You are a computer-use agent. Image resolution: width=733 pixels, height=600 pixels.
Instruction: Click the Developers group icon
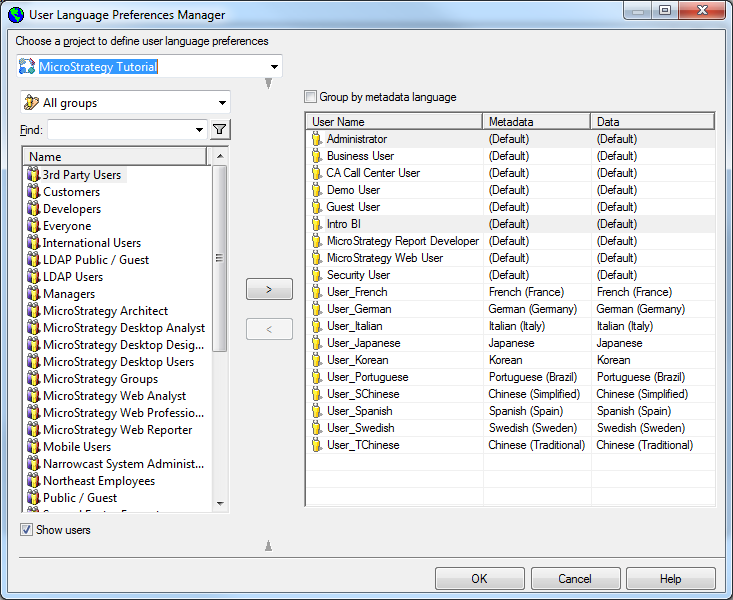point(33,209)
